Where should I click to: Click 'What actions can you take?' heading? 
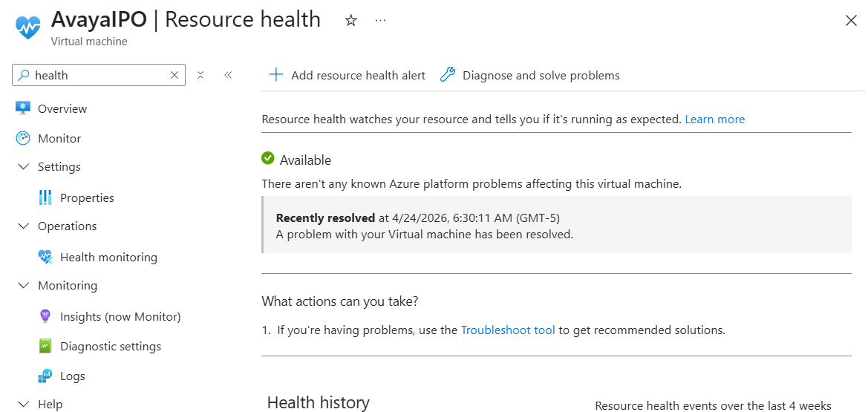340,302
